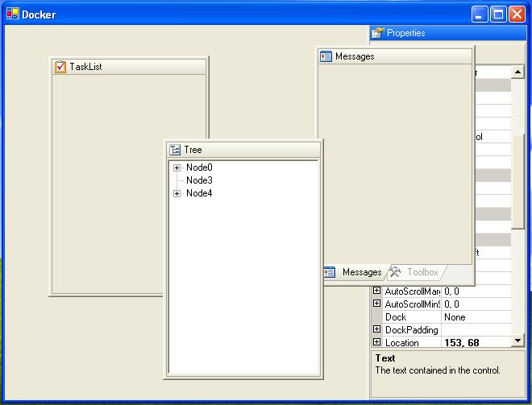Image resolution: width=532 pixels, height=405 pixels.
Task: Expand the AutoScrollMargin property
Action: (x=376, y=291)
